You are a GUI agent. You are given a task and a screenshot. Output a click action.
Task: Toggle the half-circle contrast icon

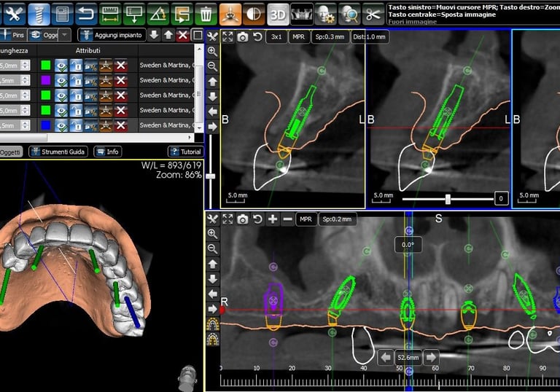coord(254,14)
